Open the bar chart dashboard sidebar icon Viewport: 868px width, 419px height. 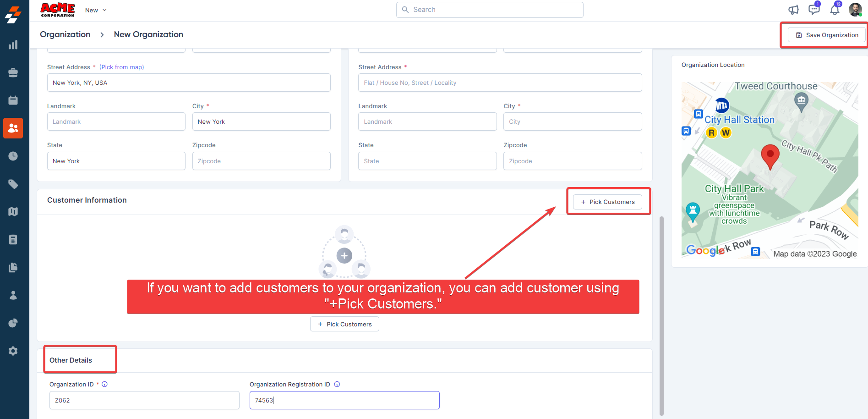[13, 45]
